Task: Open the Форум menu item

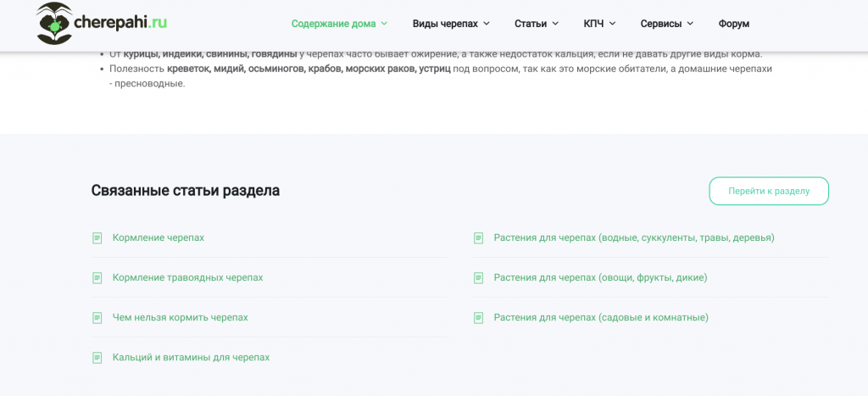Action: pyautogui.click(x=734, y=24)
